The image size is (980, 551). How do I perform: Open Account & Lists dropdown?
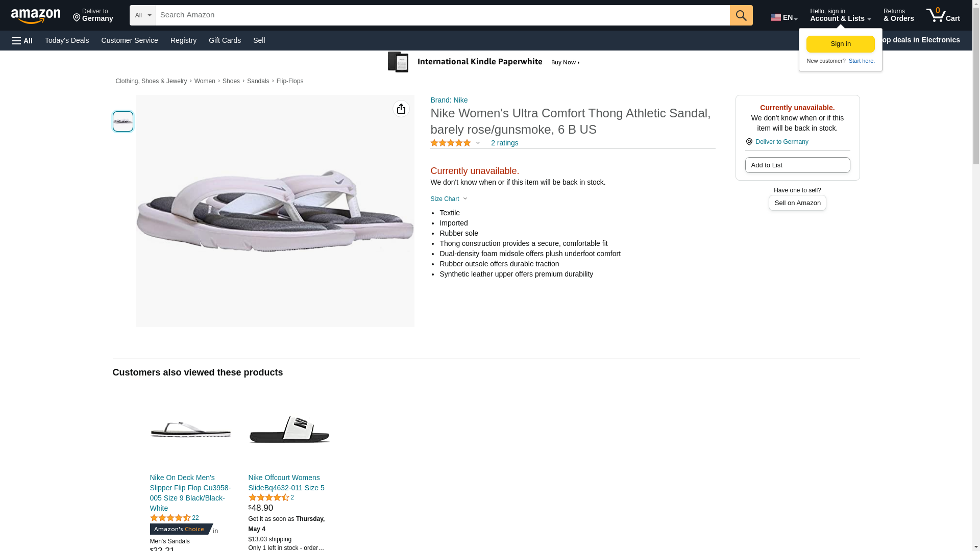(x=840, y=15)
